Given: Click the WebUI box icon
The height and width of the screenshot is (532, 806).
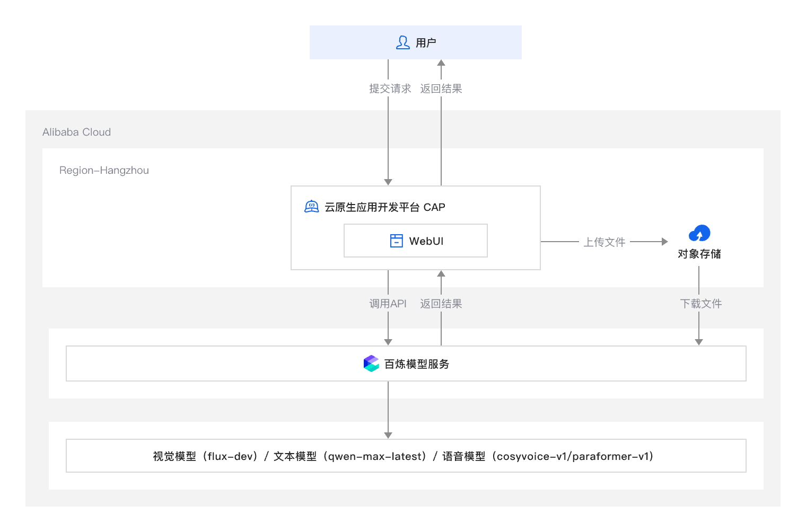Looking at the screenshot, I should tap(397, 241).
